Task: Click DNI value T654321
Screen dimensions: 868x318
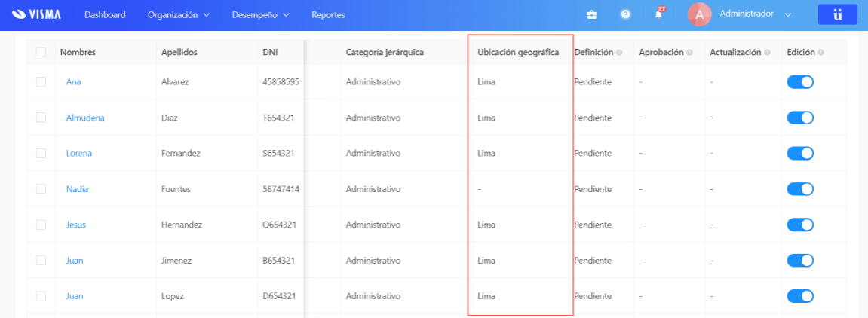Action: pos(278,118)
